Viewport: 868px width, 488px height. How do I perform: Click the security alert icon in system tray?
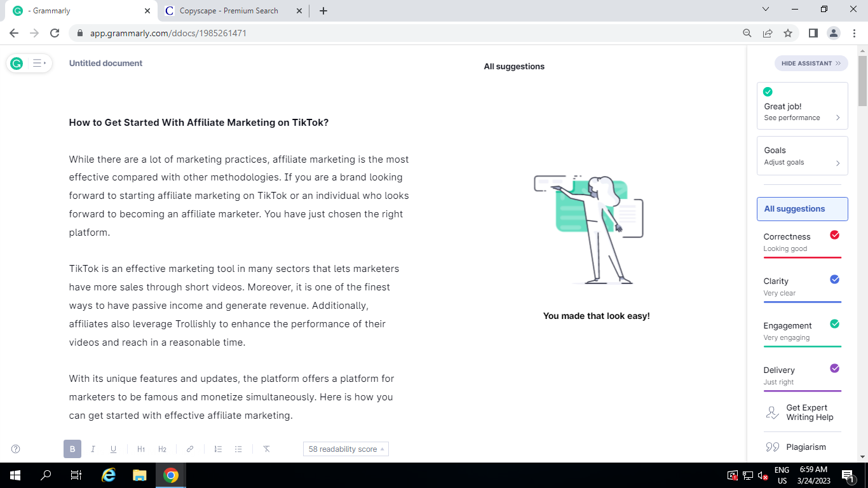(x=733, y=475)
